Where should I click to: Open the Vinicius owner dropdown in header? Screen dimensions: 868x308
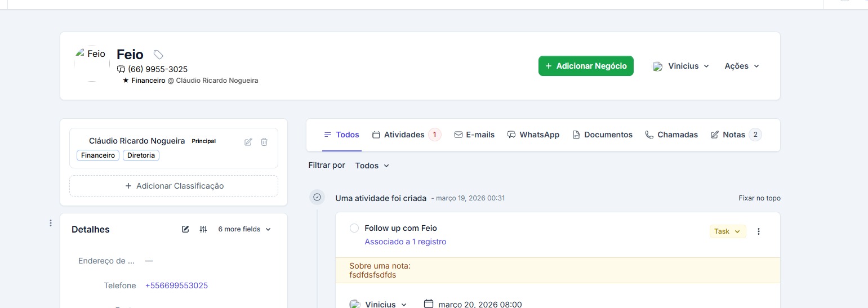[681, 66]
